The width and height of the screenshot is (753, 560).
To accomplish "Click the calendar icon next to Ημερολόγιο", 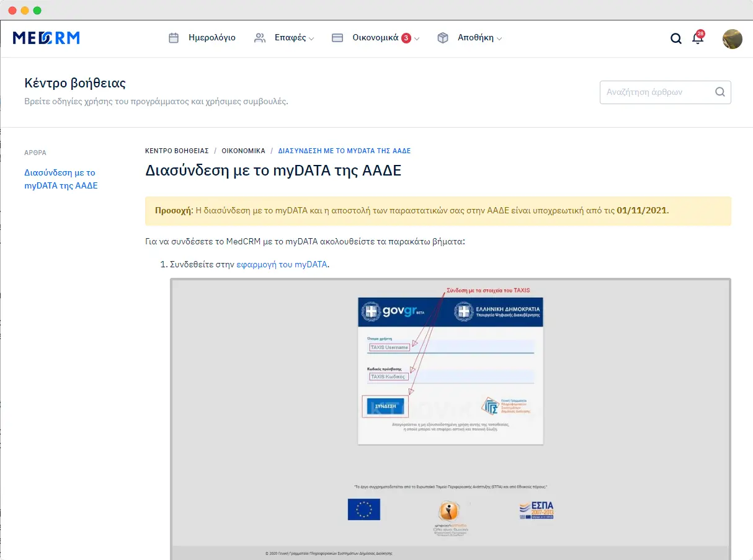I will (174, 38).
